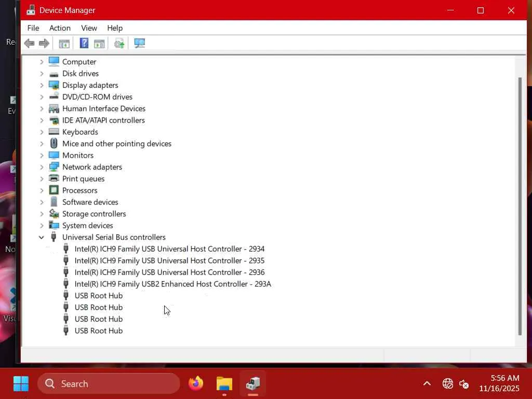This screenshot has height=399, width=532.
Task: Click the action pane toggle toolbar icon
Action: coord(99,44)
